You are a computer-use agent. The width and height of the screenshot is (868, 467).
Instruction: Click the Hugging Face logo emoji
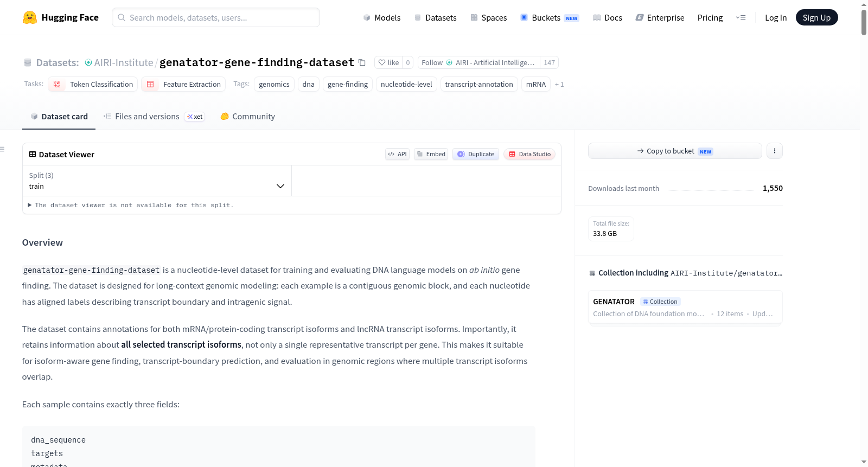tap(30, 17)
